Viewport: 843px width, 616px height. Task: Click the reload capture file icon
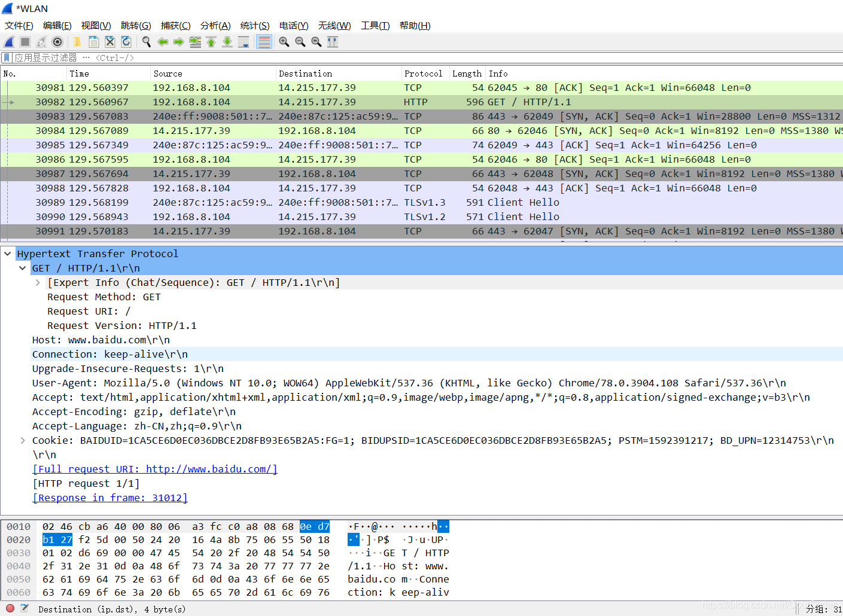pyautogui.click(x=126, y=42)
